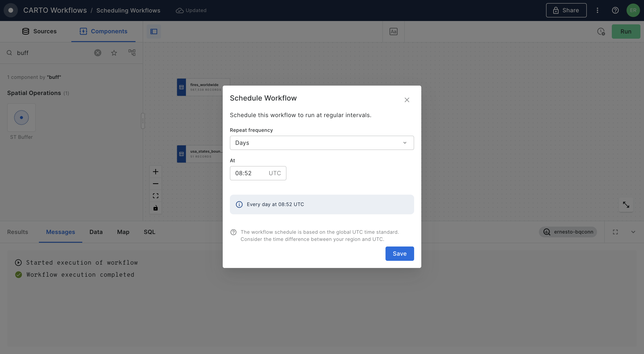Viewport: 644px width, 354px height.
Task: Zoom in on the canvas
Action: (155, 172)
